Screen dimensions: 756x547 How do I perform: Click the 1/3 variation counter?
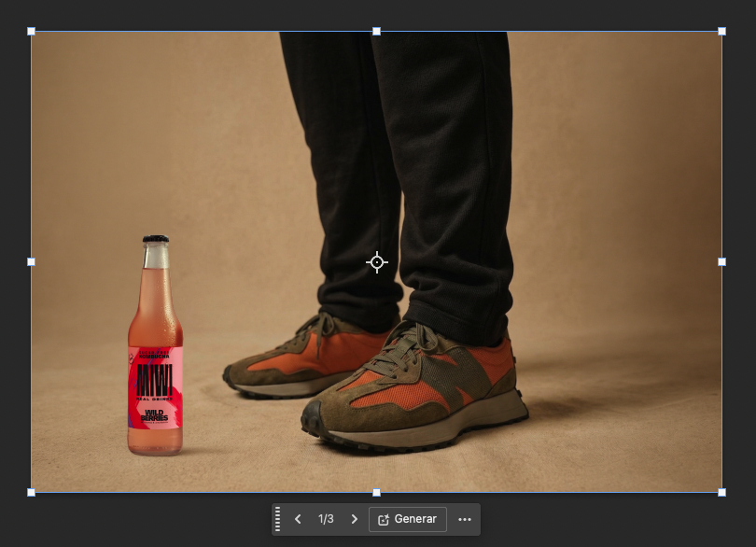(x=326, y=519)
